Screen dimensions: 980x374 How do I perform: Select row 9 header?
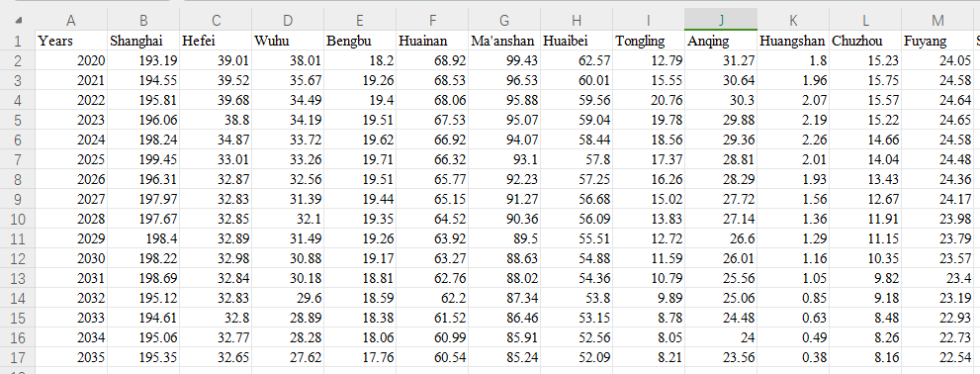point(18,200)
